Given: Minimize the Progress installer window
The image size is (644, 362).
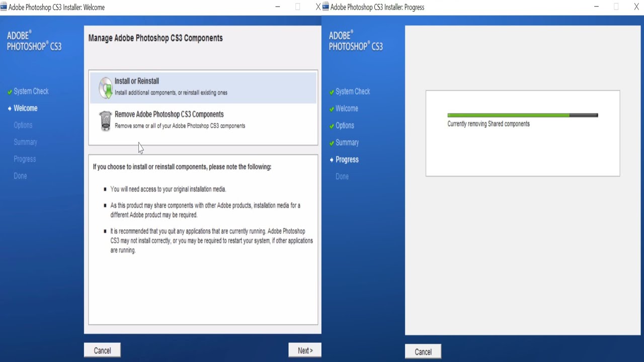Looking at the screenshot, I should pyautogui.click(x=597, y=7).
